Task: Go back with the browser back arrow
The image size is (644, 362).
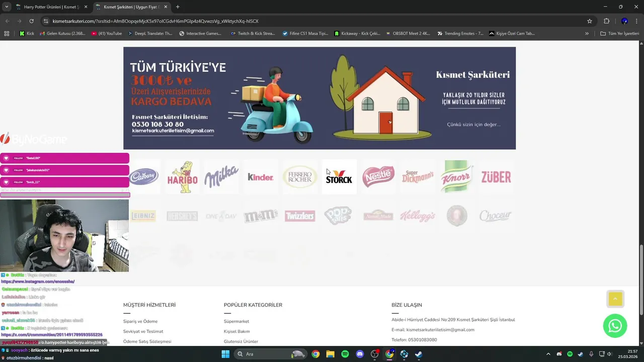Action: pyautogui.click(x=8, y=21)
